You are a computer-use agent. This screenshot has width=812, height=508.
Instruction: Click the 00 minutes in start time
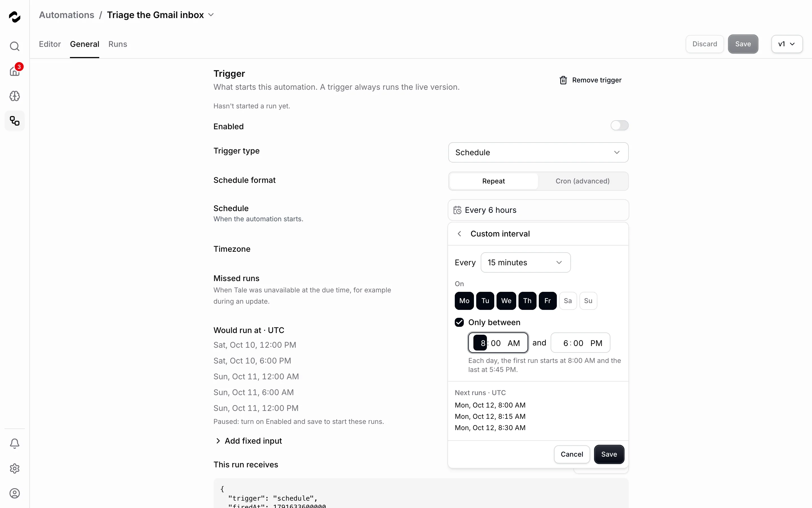click(x=496, y=343)
